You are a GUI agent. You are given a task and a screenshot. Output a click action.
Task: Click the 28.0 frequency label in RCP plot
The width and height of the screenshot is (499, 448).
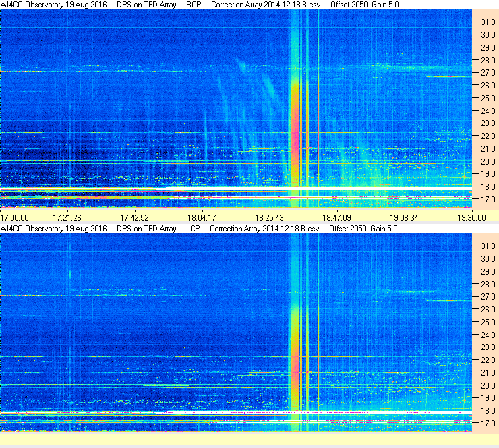pos(488,61)
